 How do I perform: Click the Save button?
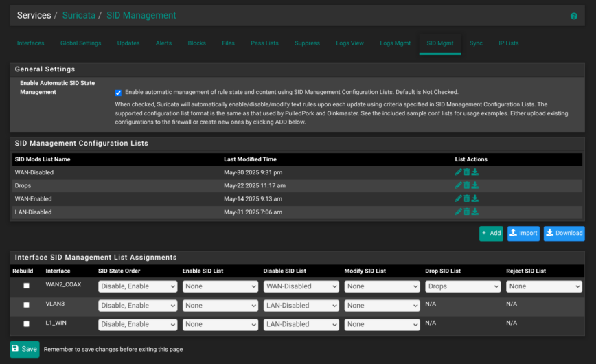coord(24,349)
